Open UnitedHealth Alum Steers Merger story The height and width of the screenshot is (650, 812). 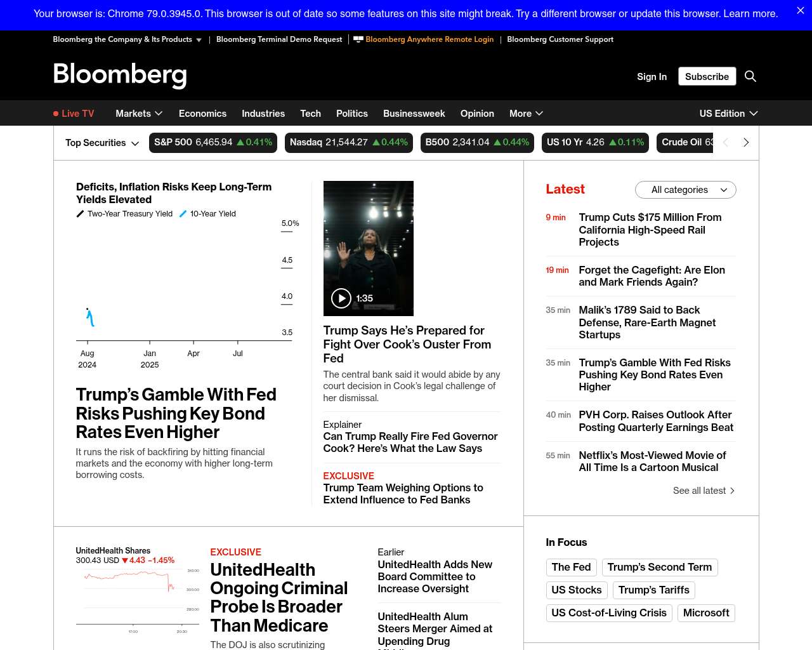(x=435, y=629)
